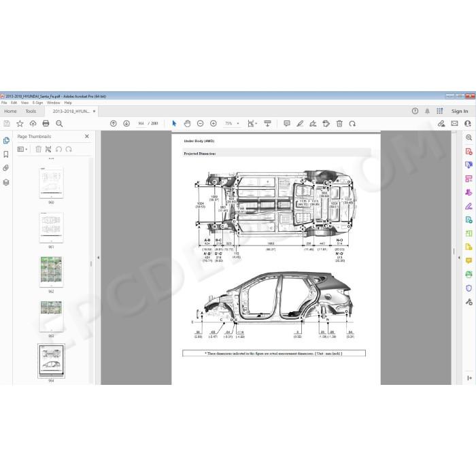Open the thumbnails panel options dropdown
This screenshot has height=476, width=476.
click(22, 149)
